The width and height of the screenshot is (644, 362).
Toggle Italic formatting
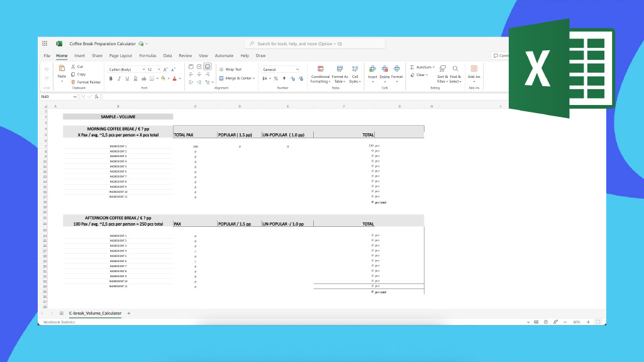(x=119, y=79)
